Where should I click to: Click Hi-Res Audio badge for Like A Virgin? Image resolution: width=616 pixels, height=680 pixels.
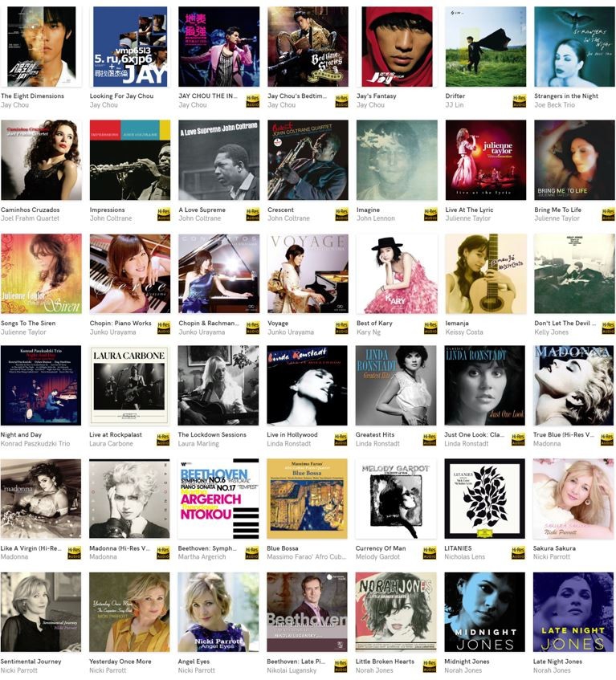(x=74, y=553)
